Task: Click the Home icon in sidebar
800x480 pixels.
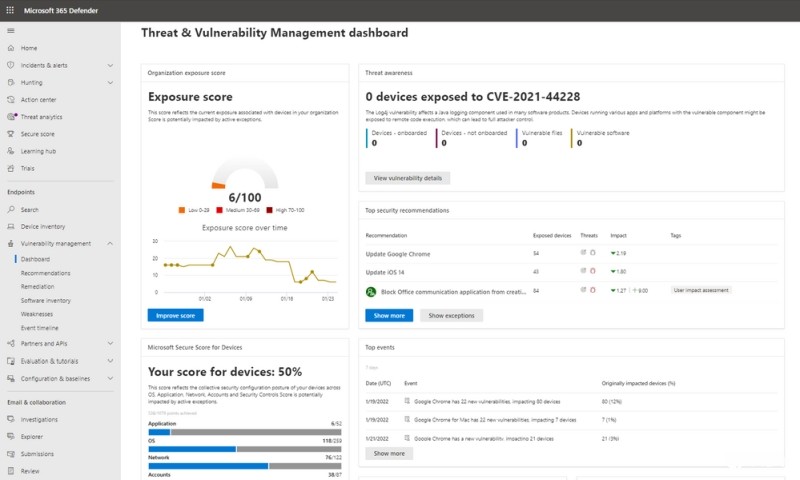Action: point(11,48)
